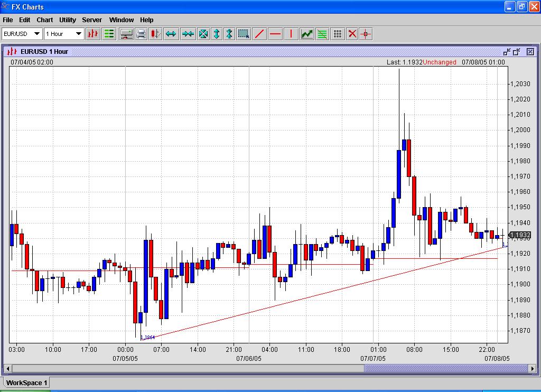Select the diagonal trend line drawing tool
Screen dimensions: 541x392
tap(259, 34)
